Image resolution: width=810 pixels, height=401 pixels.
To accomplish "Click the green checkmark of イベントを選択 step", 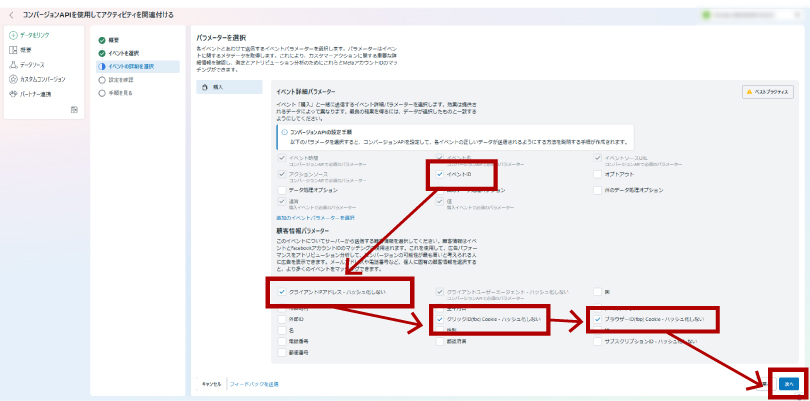I will (x=102, y=53).
